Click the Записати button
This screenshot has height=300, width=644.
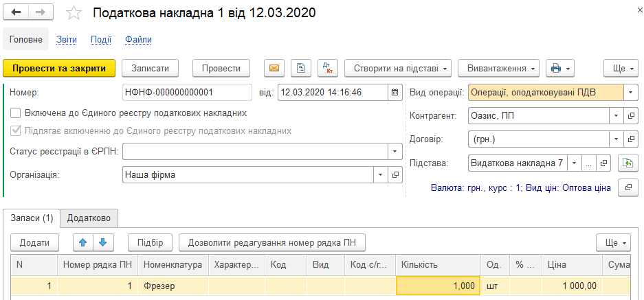point(150,69)
